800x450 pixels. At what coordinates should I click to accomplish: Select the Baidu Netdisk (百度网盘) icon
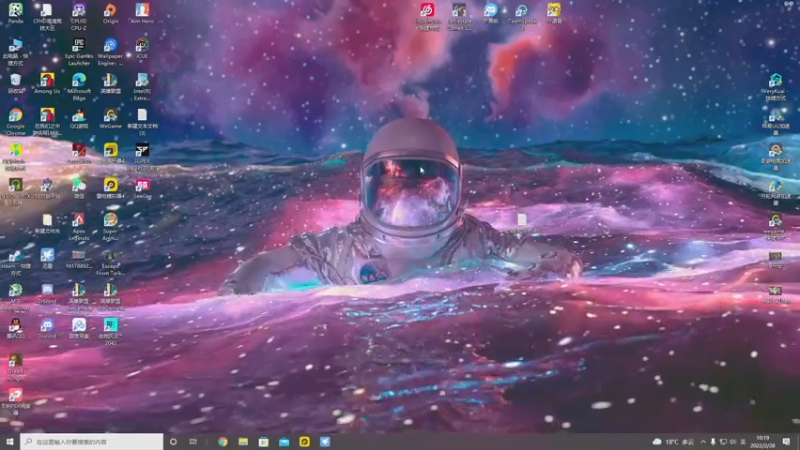click(79, 328)
